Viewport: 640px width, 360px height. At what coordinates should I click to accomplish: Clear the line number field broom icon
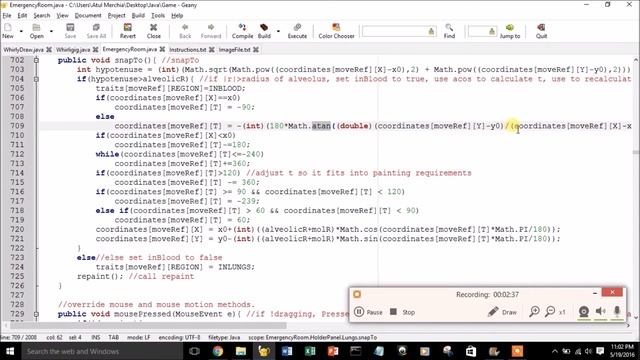click(x=492, y=31)
